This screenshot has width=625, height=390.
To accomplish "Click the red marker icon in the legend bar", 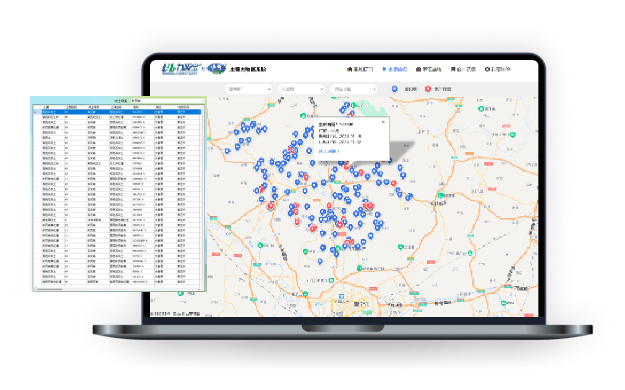I will pos(428,89).
